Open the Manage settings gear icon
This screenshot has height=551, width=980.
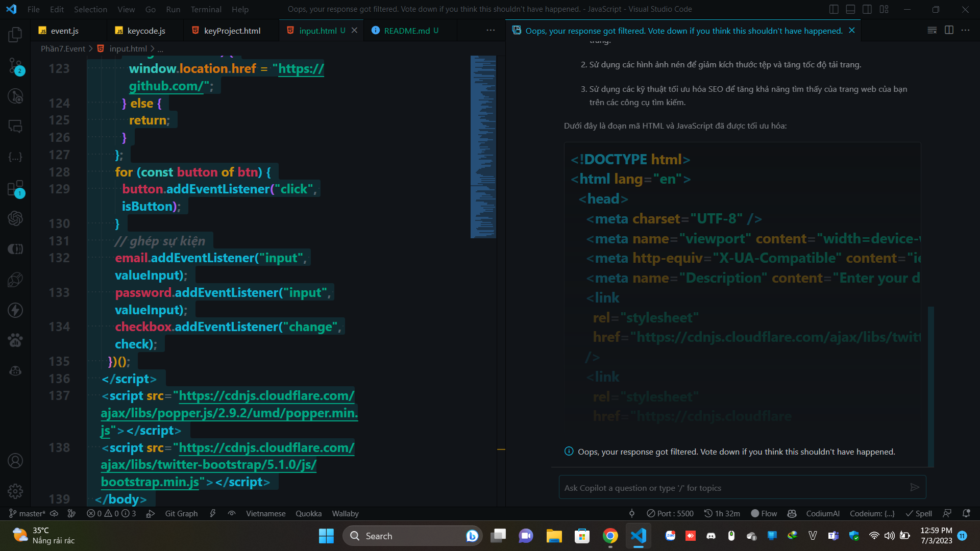15,491
